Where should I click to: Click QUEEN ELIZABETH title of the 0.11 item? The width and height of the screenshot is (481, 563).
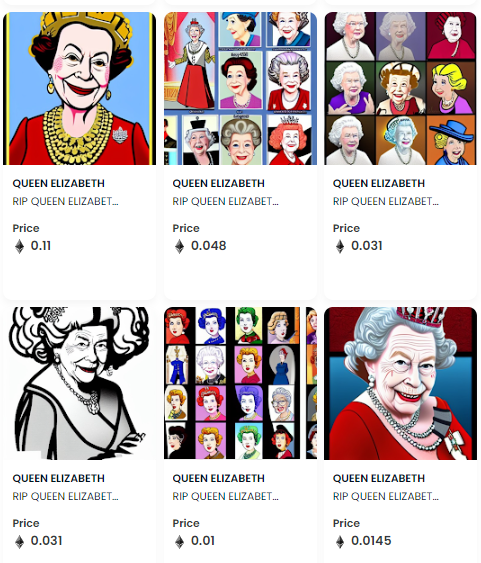click(59, 183)
